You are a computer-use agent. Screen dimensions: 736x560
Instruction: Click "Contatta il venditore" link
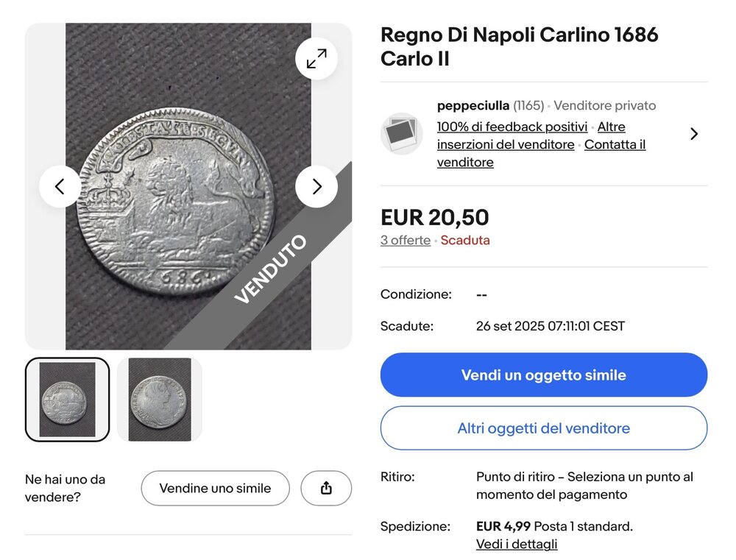615,144
